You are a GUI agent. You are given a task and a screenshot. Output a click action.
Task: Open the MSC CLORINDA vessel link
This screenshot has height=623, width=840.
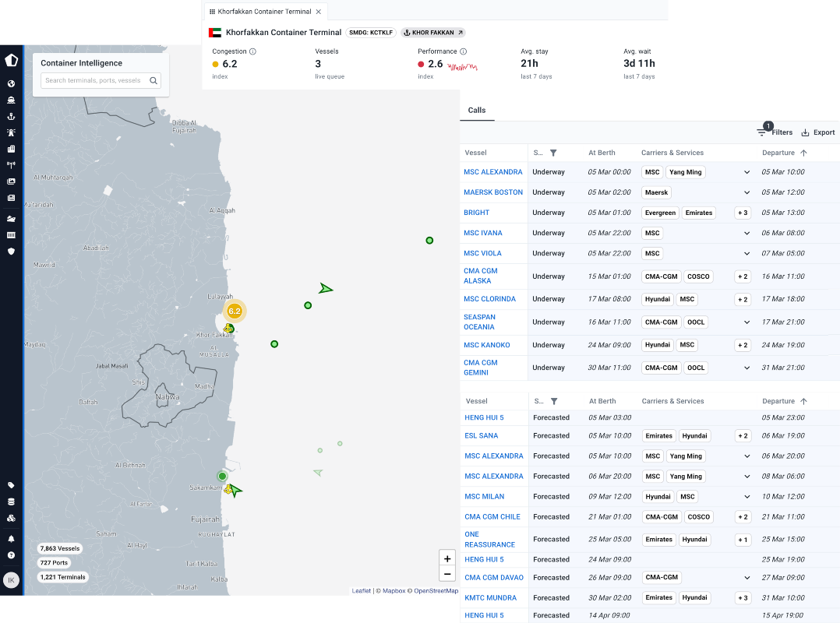(489, 299)
